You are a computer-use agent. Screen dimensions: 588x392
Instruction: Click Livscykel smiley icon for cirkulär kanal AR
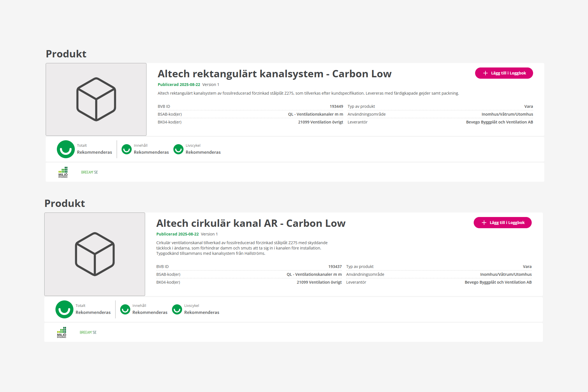177,309
